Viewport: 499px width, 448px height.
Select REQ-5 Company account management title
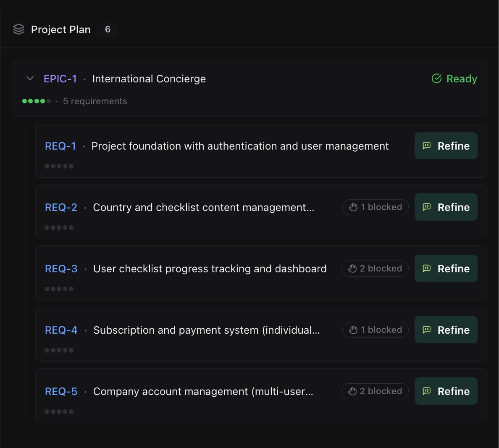(203, 391)
